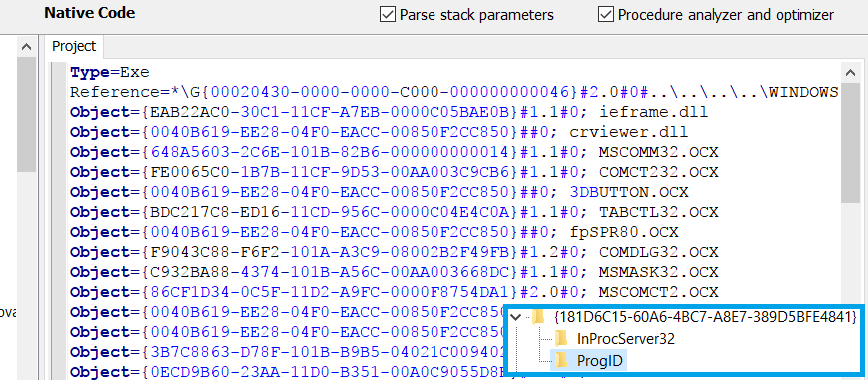Select the Project tab

click(74, 47)
